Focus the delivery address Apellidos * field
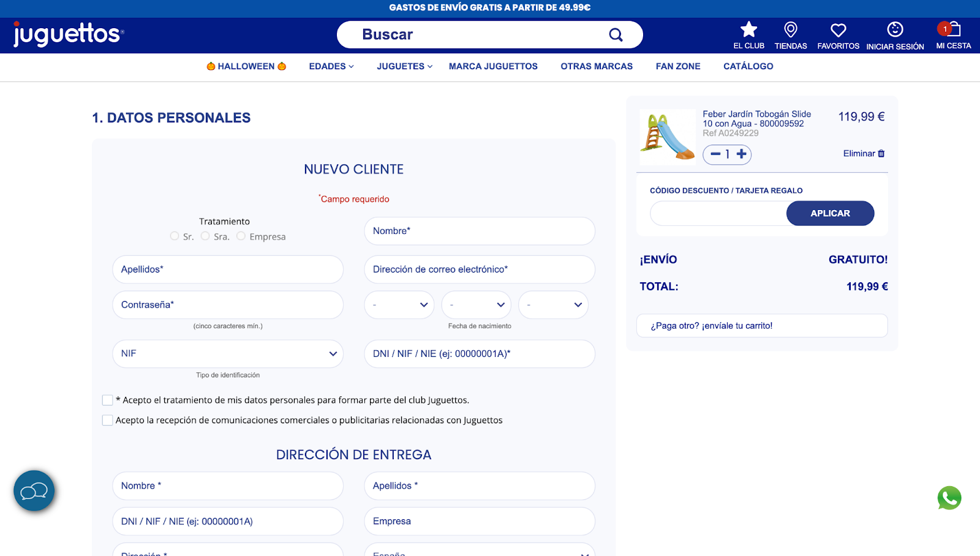Image resolution: width=980 pixels, height=556 pixels. coord(480,486)
